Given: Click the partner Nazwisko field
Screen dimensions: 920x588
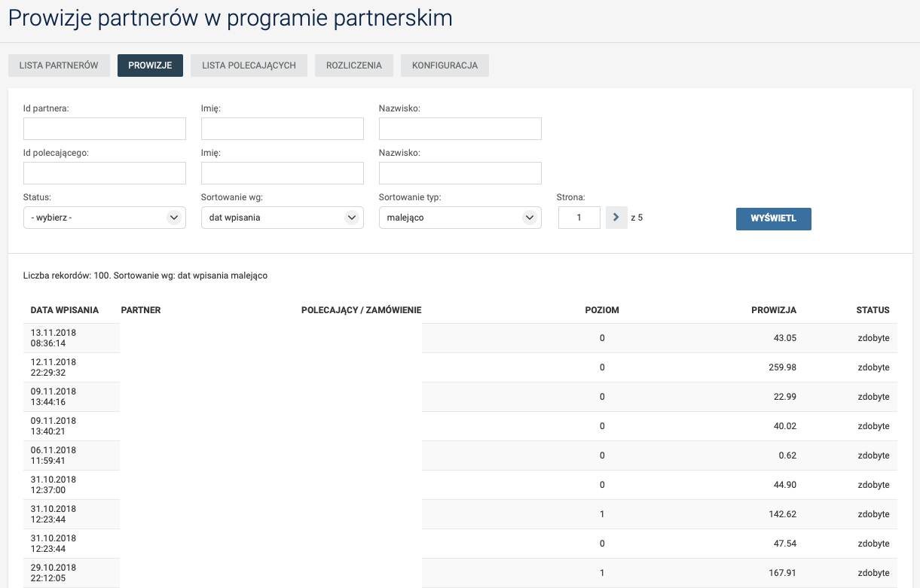Looking at the screenshot, I should click(460, 129).
